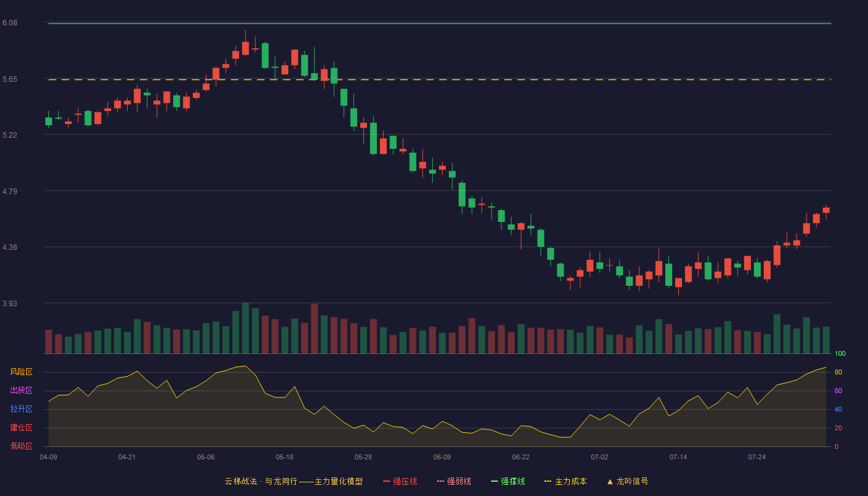Viewport: 868px width, 496px height.
Task: Select the 5.22 price axis label
Action: [10, 135]
